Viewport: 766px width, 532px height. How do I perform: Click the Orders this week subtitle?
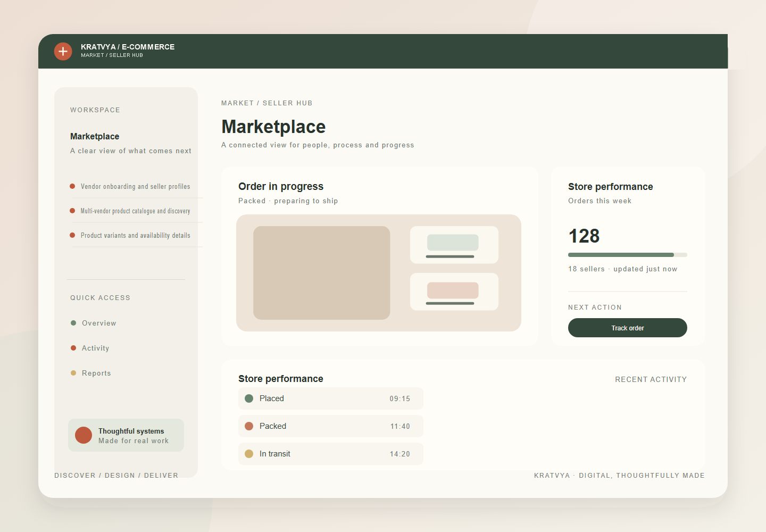(600, 201)
